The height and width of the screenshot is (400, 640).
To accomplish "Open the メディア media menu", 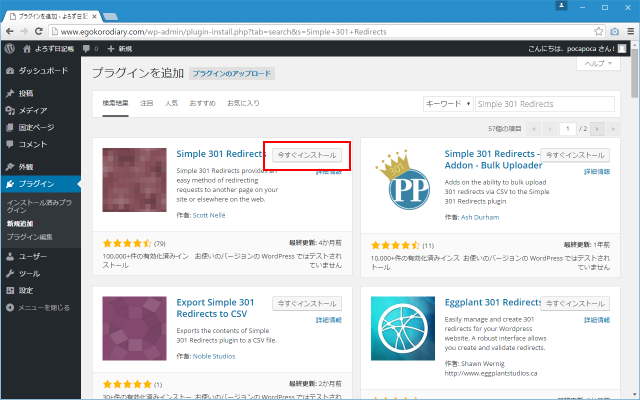I will click(x=33, y=110).
